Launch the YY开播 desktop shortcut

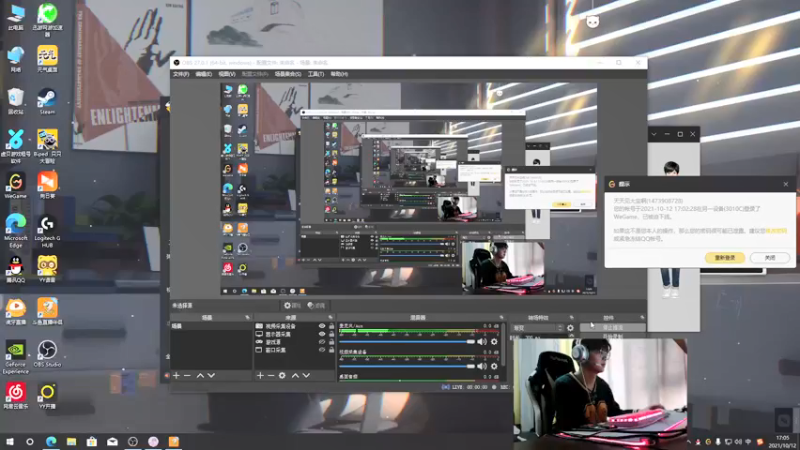[x=47, y=396]
